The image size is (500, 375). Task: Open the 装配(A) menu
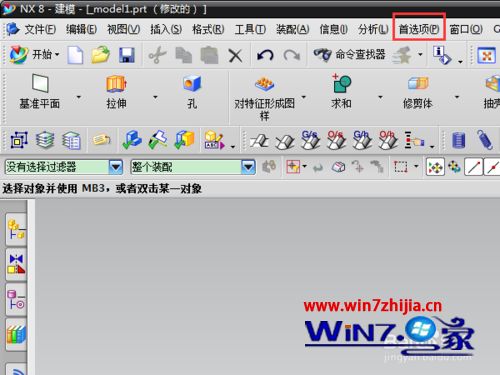pos(292,29)
